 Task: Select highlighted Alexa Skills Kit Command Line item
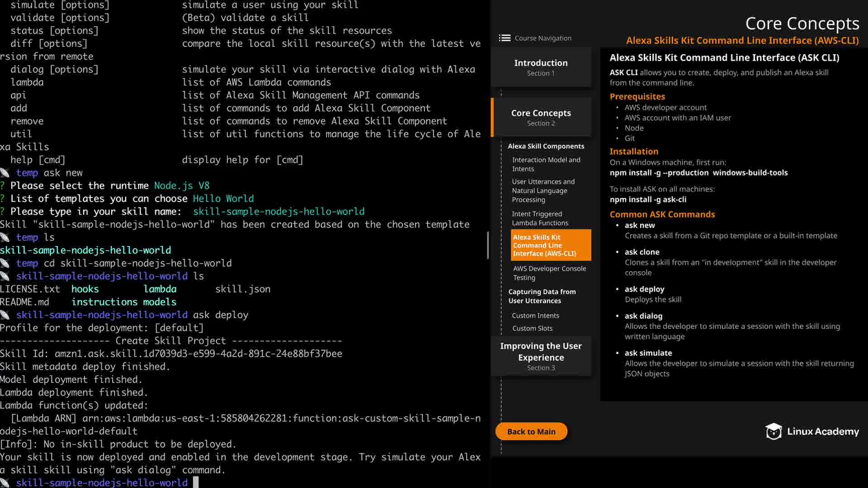point(551,245)
